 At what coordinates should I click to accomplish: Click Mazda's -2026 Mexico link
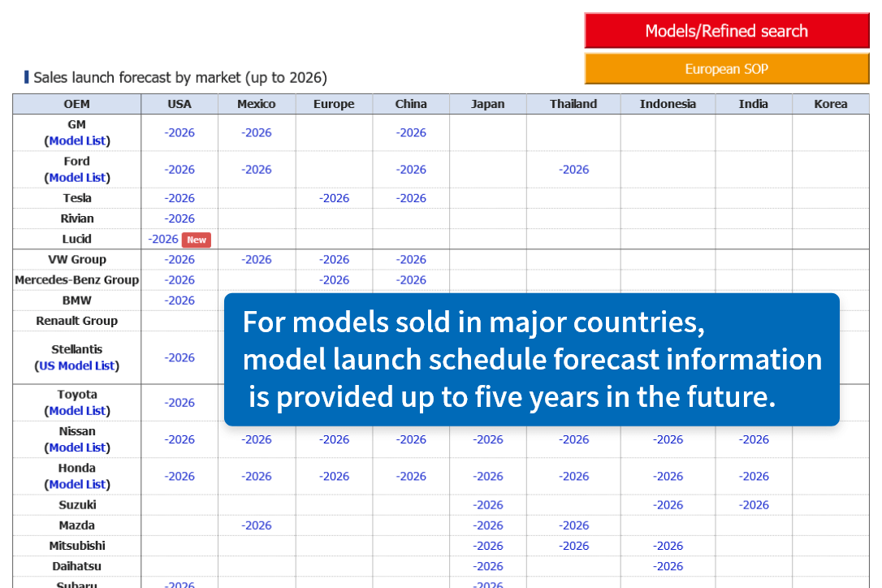pos(257,525)
